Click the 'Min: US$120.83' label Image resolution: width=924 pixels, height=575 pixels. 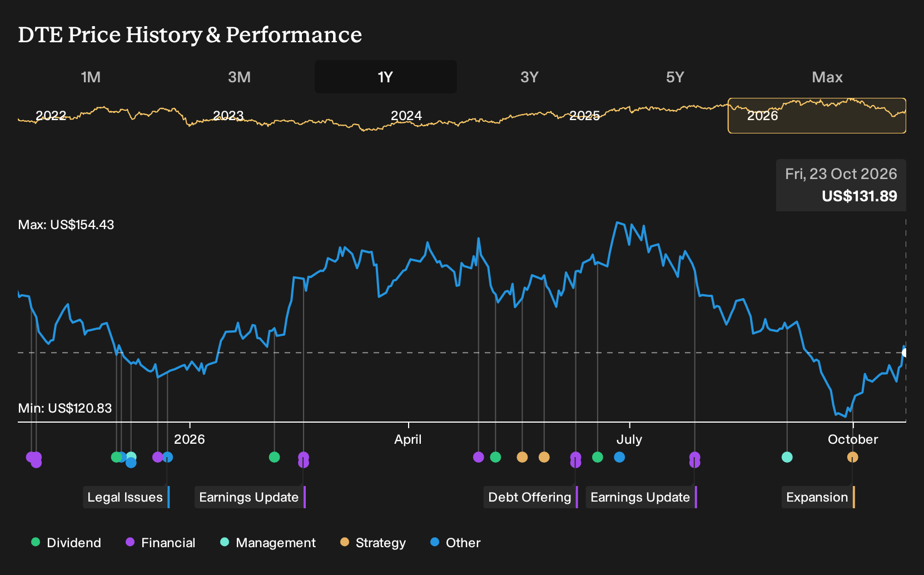point(65,408)
